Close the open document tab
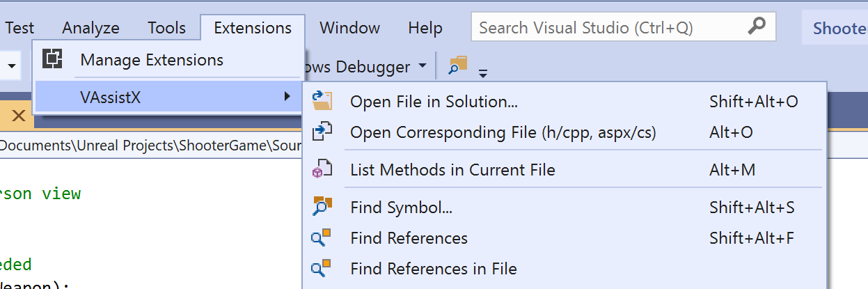This screenshot has height=289, width=868. tap(19, 116)
